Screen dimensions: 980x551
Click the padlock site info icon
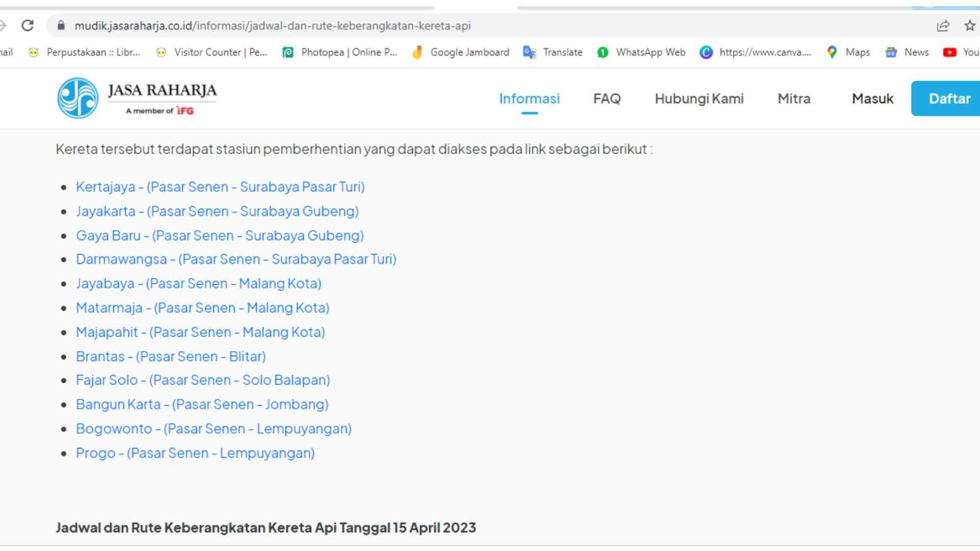click(x=61, y=26)
